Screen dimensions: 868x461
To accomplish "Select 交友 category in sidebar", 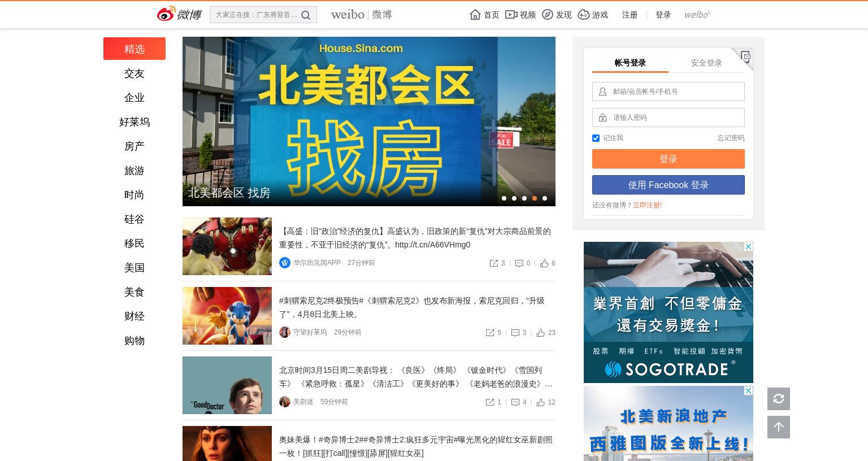I will [x=134, y=73].
